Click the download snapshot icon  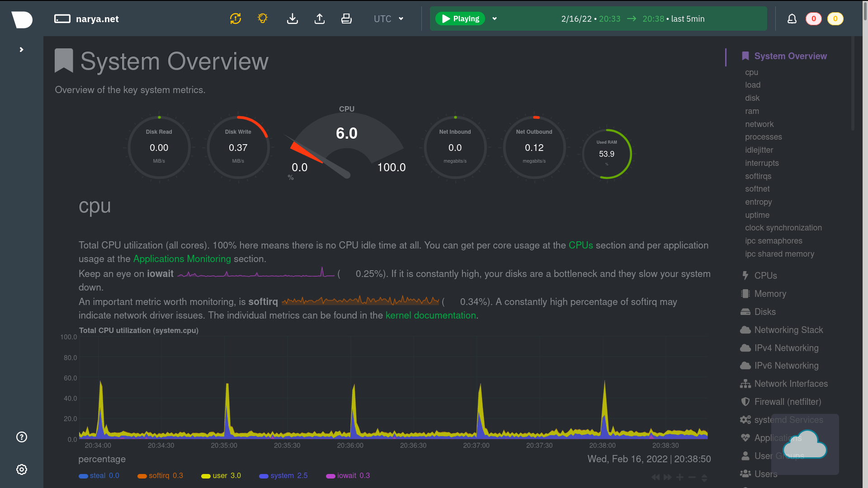292,19
